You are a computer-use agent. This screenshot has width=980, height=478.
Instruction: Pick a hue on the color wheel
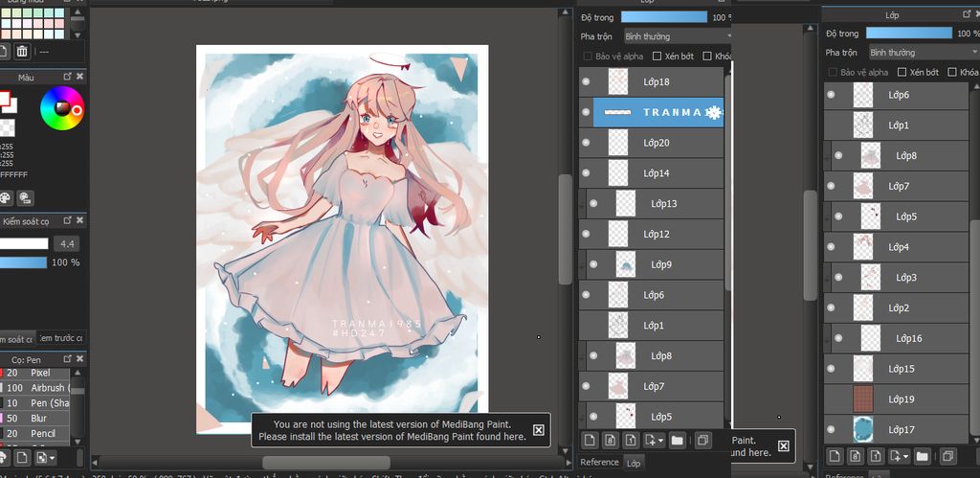click(62, 108)
